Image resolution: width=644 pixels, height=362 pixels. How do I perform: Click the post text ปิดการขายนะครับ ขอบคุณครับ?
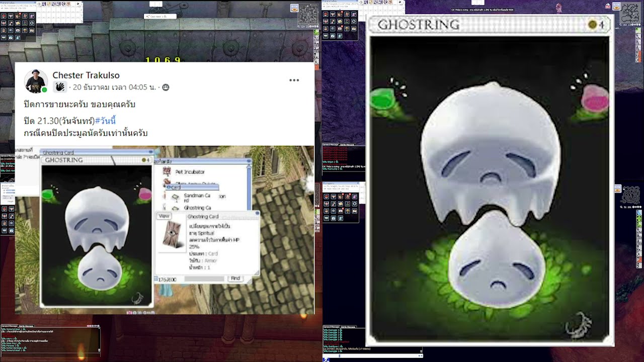tap(79, 105)
